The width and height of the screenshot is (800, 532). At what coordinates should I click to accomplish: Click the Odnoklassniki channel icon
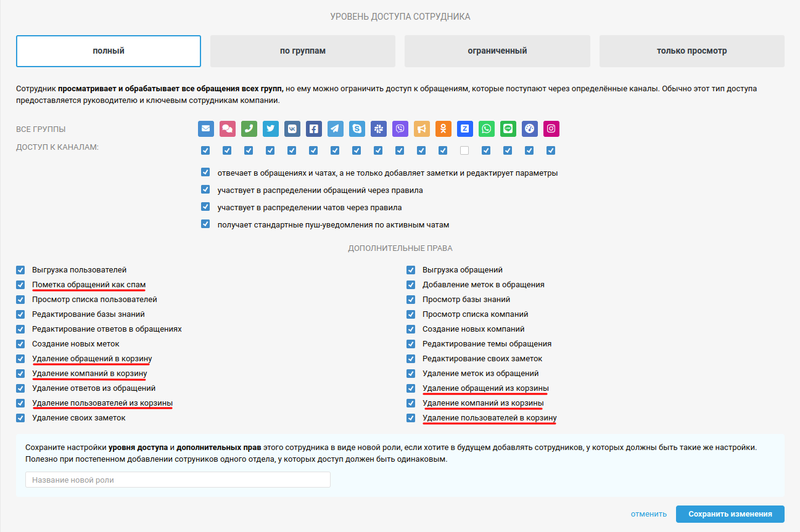click(443, 129)
